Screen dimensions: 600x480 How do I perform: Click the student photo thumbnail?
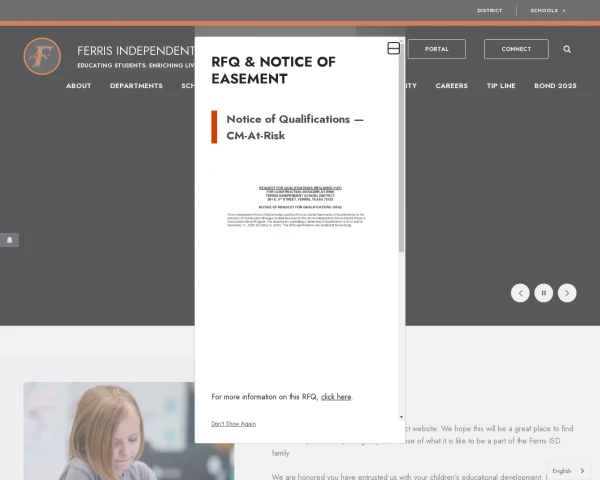[129, 431]
